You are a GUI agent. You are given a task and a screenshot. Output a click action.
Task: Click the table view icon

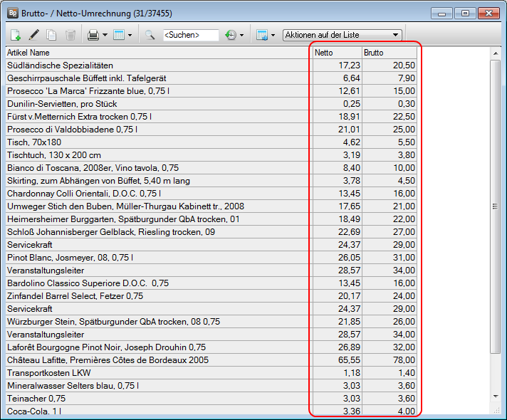tap(119, 35)
